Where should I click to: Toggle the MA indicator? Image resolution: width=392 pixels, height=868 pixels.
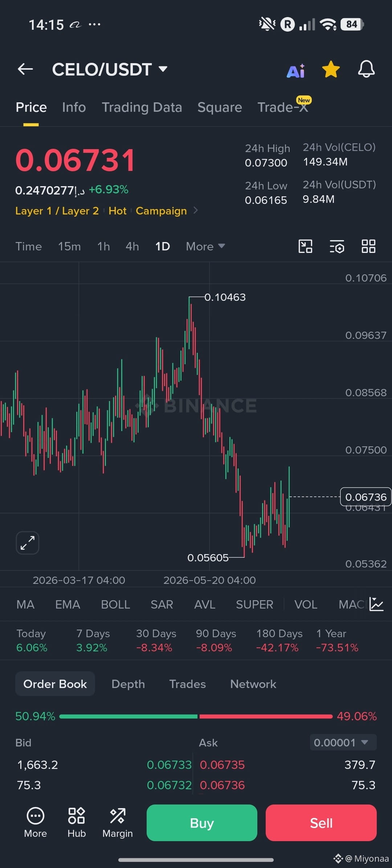pos(25,605)
